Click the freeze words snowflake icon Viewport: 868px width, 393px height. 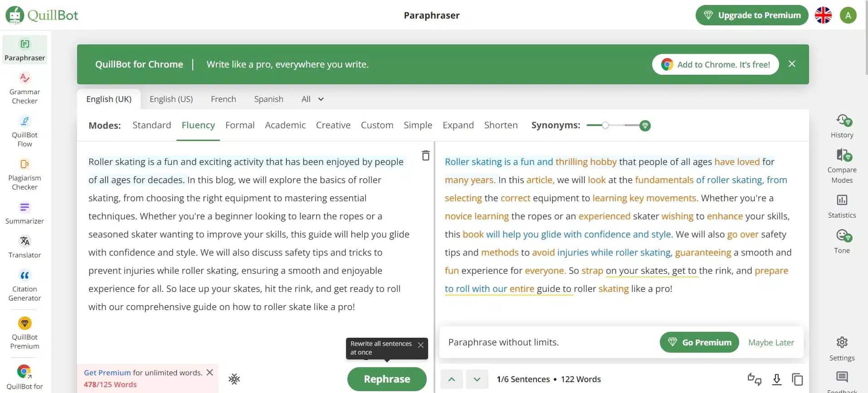234,379
